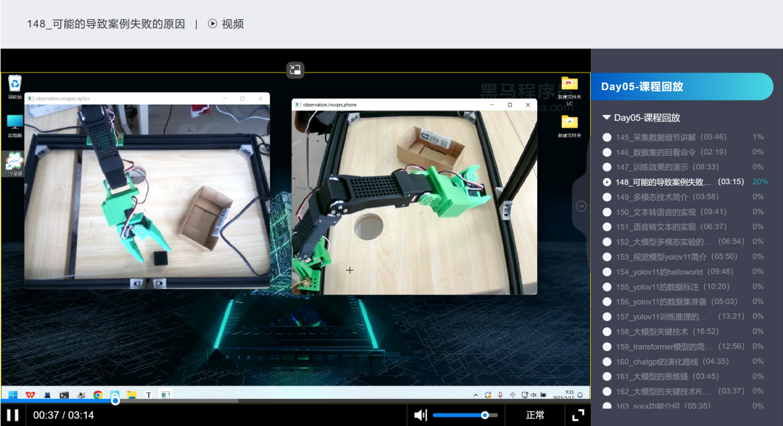Image resolution: width=783 pixels, height=426 pixels.
Task: Mute the video with the speaker icon
Action: (x=421, y=415)
